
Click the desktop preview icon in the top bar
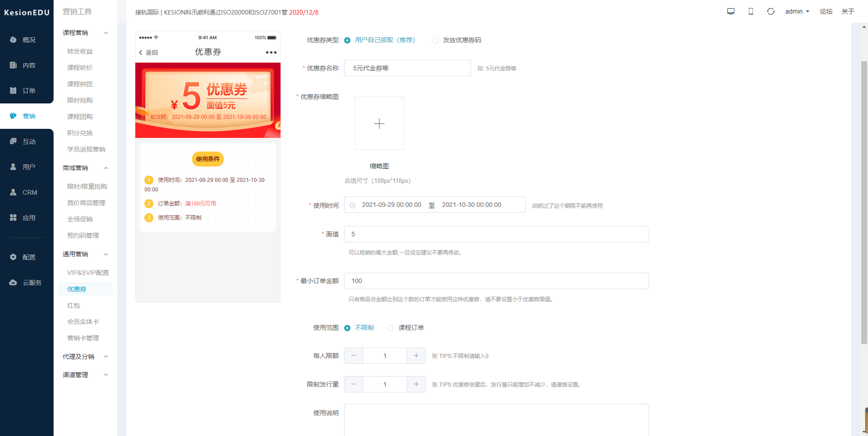tap(731, 11)
